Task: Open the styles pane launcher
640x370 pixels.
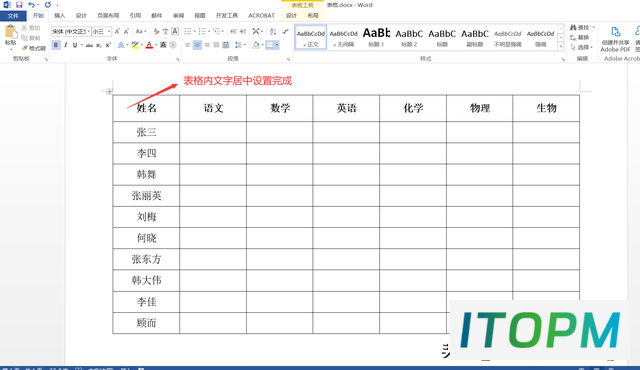Action: [x=563, y=59]
